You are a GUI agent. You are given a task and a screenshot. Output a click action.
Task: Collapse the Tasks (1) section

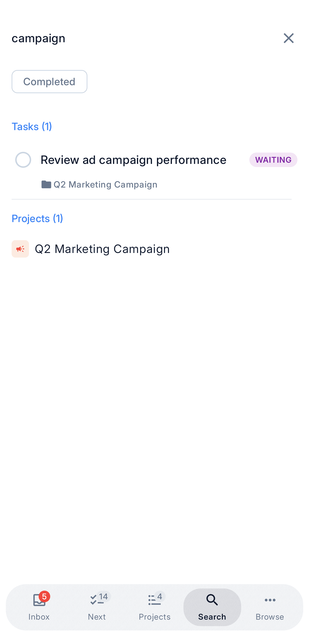[x=32, y=126]
